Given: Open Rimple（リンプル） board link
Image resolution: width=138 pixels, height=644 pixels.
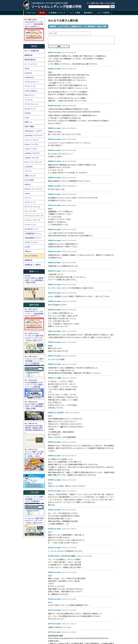Looking at the screenshot, I should [x=34, y=144].
